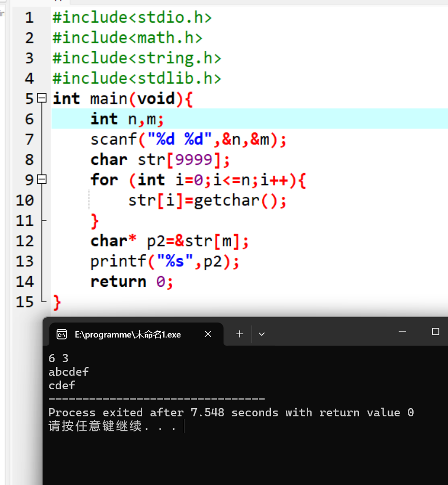Click the for loop header text
Viewport: 448px width, 485px height.
198,180
